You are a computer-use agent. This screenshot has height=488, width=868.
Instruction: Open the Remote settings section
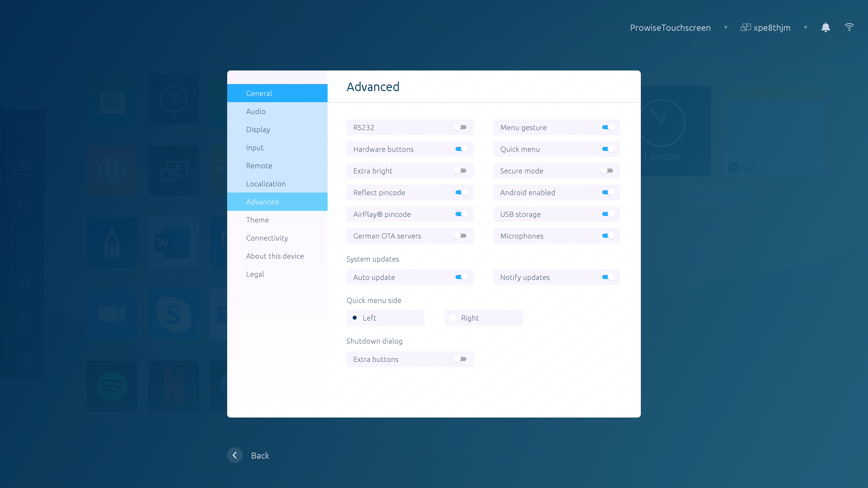[277, 166]
